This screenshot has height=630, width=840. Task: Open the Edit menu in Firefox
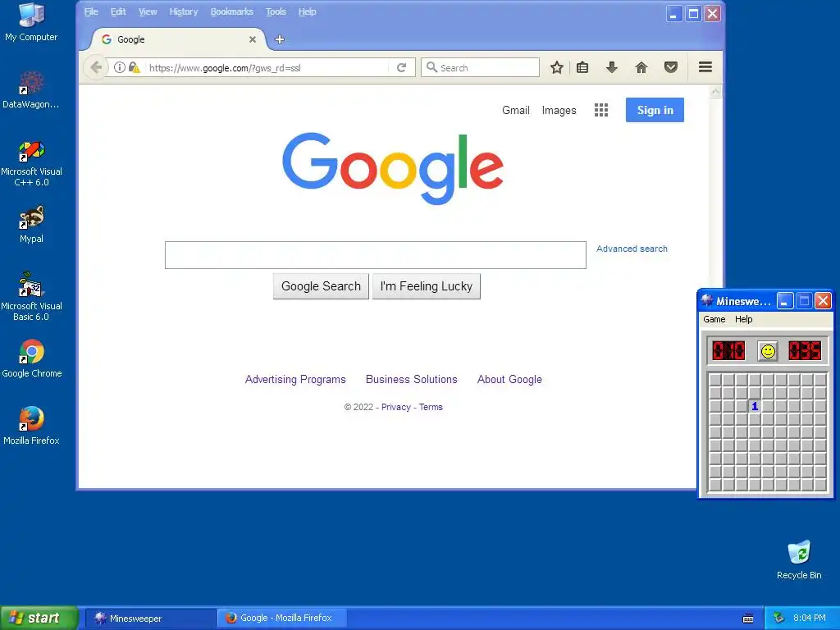[118, 11]
